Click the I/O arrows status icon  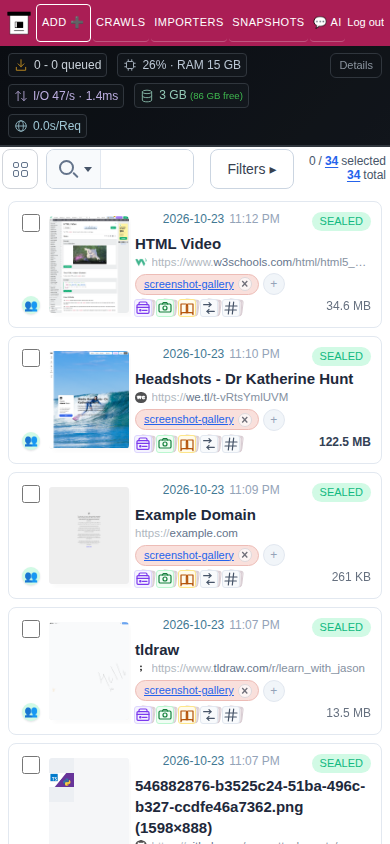[21, 96]
